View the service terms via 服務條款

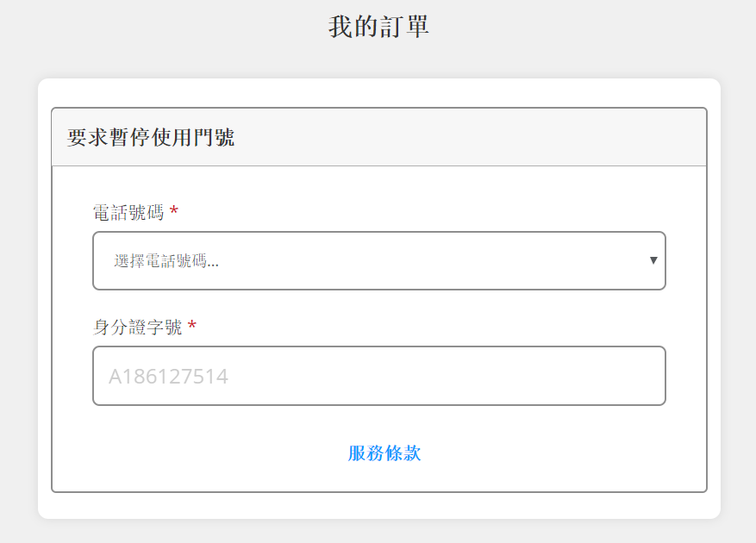pos(384,453)
